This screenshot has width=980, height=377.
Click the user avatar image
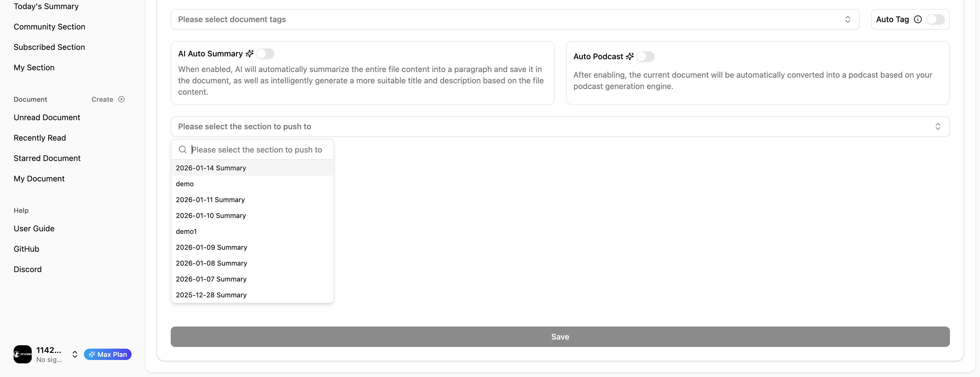click(x=22, y=354)
